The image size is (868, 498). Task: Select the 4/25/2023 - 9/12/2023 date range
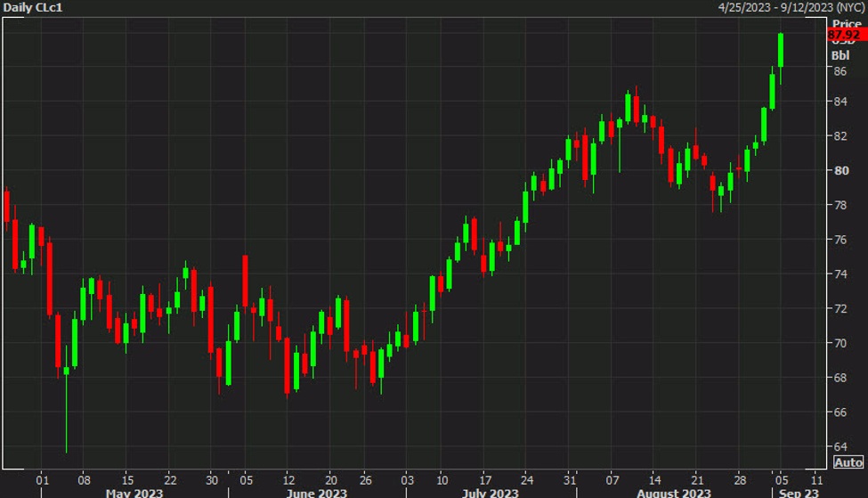[x=791, y=8]
